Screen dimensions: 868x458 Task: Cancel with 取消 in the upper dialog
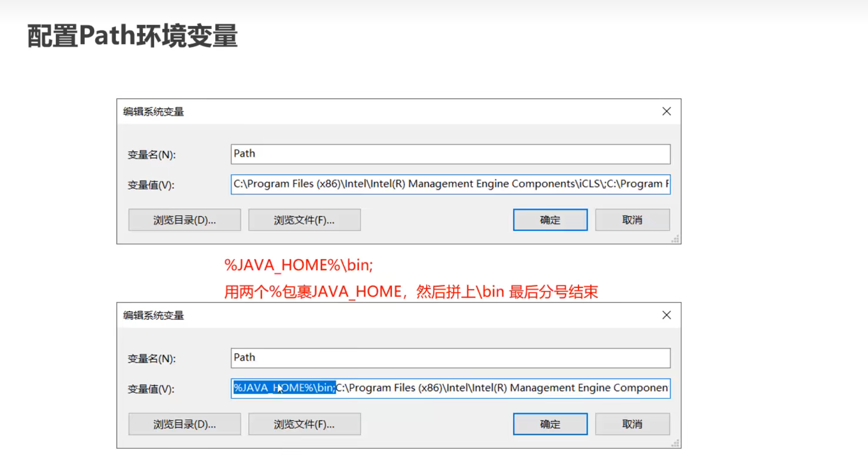coord(632,220)
